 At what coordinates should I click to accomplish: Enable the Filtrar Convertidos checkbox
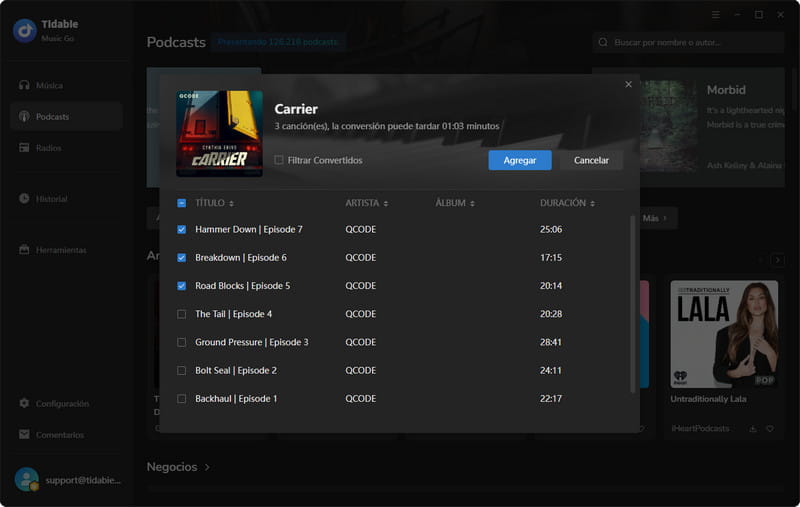(x=279, y=160)
